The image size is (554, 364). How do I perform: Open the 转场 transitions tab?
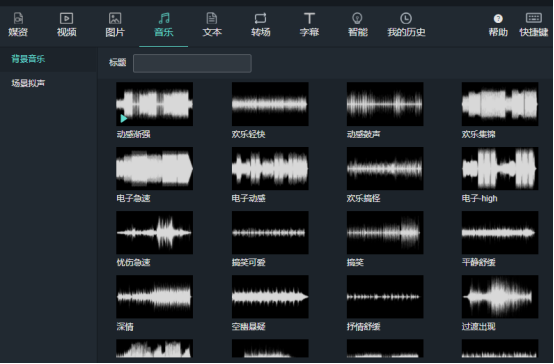(261, 25)
